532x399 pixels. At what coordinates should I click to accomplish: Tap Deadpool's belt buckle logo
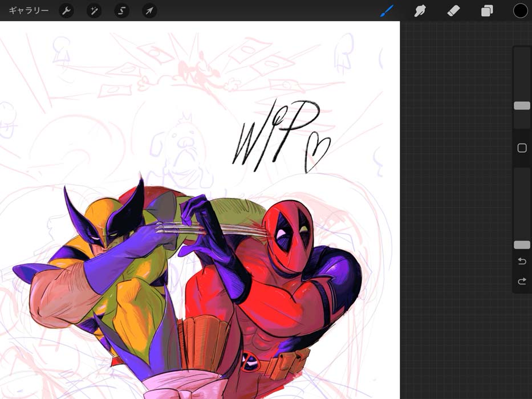[250, 361]
